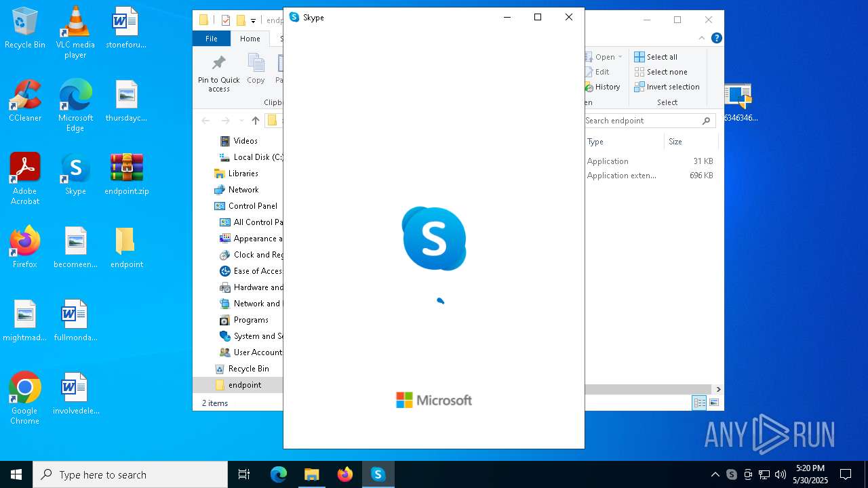The image size is (868, 488).
Task: Open the fullmonda Word document icon
Action: coord(75,321)
